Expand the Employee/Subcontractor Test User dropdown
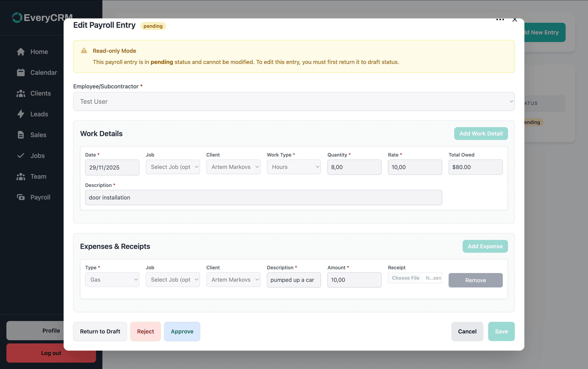Screen dimensions: 588x369 tap(294, 101)
